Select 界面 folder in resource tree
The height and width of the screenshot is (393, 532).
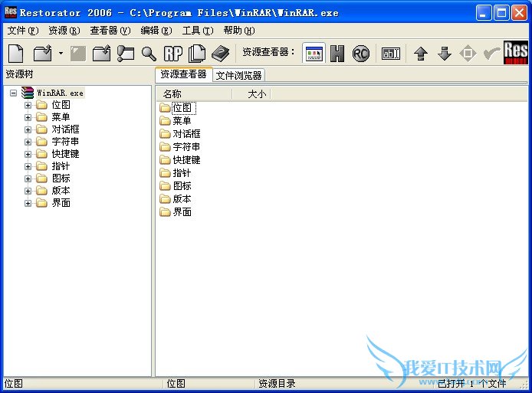61,203
